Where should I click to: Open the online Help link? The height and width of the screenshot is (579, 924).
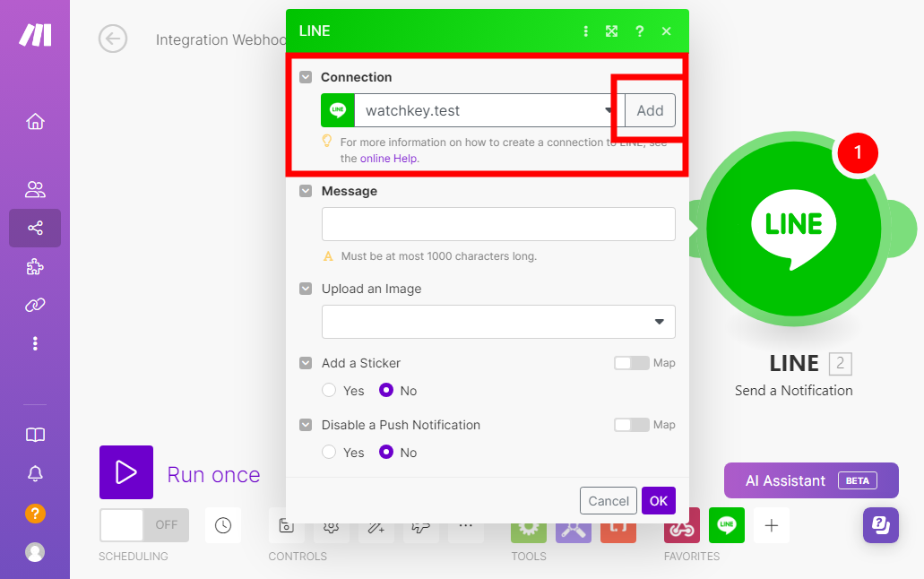pos(389,159)
